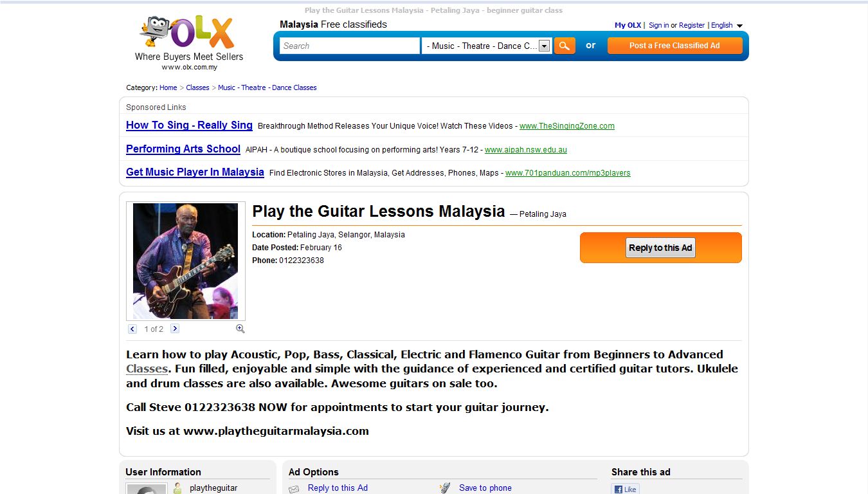Click the Save to phone icon

(x=445, y=488)
